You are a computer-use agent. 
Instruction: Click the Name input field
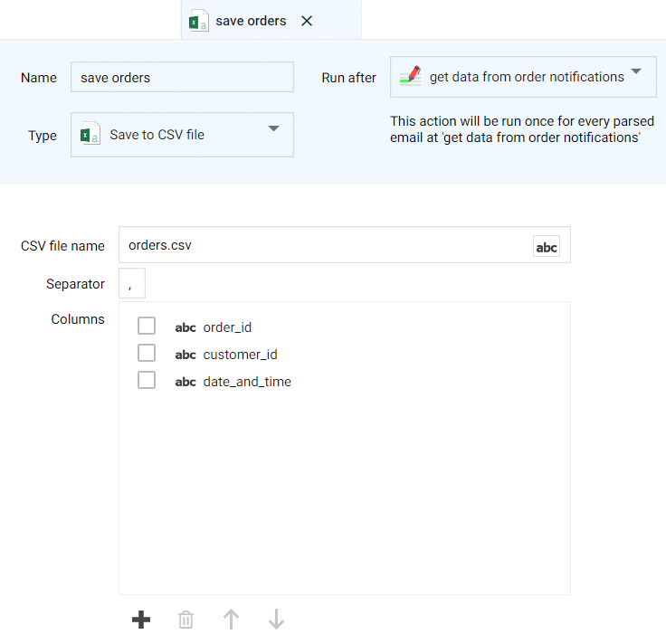(x=182, y=77)
